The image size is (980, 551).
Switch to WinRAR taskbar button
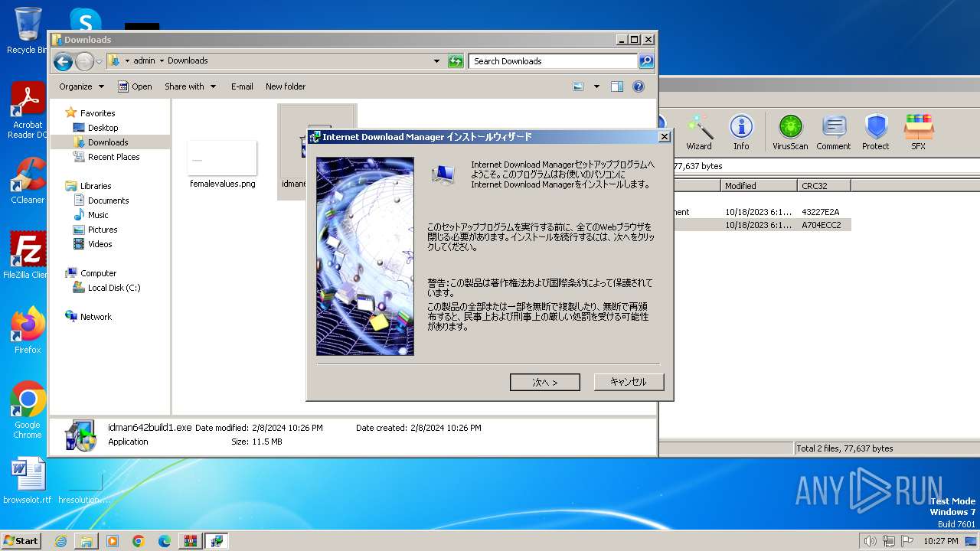click(x=191, y=541)
